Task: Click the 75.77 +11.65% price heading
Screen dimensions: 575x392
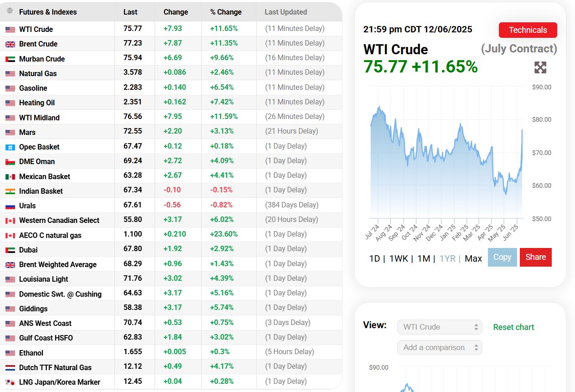Action: point(420,67)
